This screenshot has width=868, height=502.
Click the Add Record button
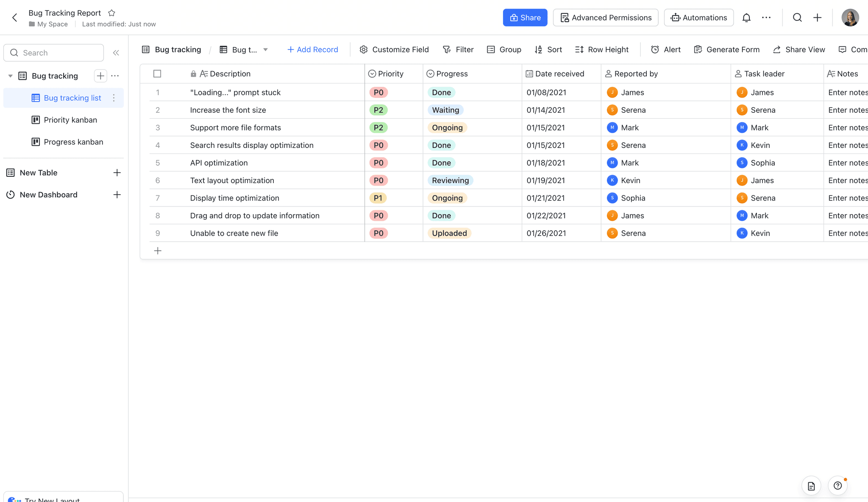(313, 50)
